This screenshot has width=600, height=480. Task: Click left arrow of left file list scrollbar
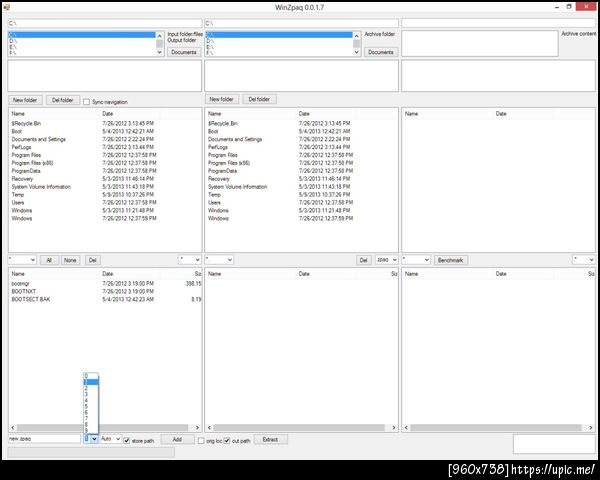(x=13, y=428)
